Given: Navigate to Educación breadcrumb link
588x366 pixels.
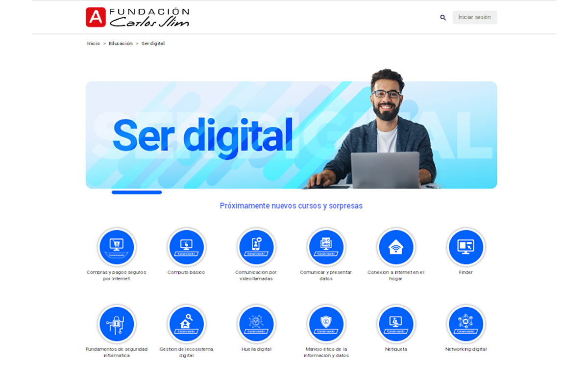Looking at the screenshot, I should 121,44.
